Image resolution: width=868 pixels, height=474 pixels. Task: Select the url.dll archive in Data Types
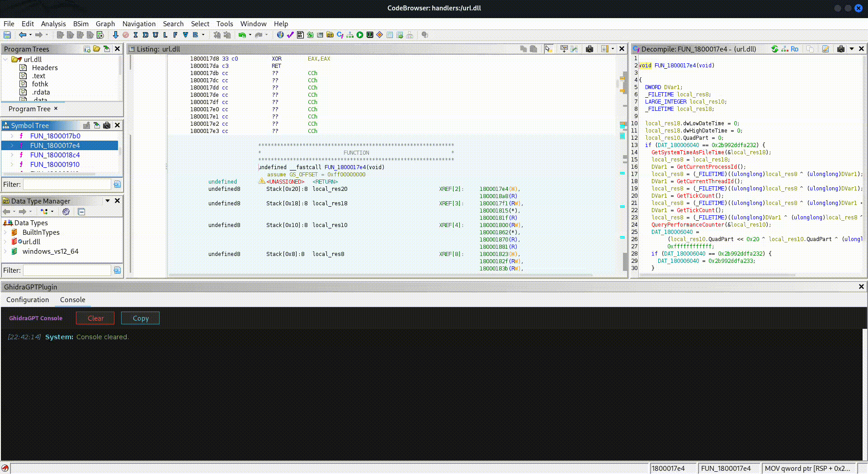pyautogui.click(x=31, y=242)
